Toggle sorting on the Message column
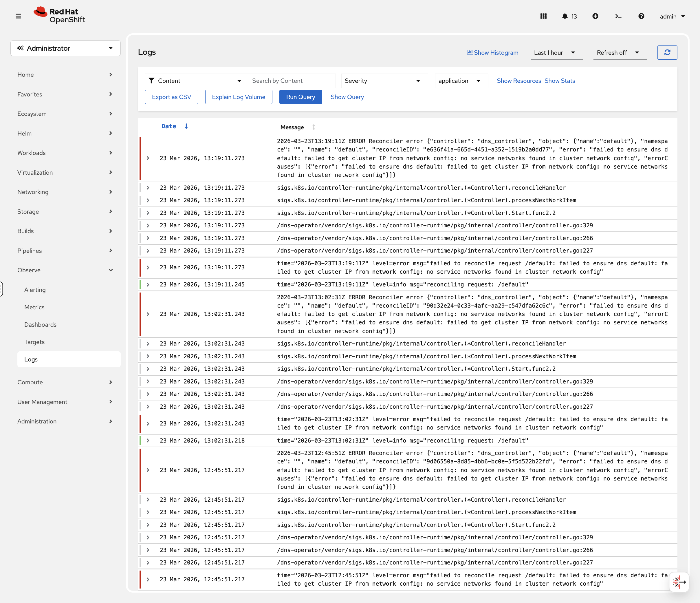This screenshot has height=603, width=700. (314, 127)
